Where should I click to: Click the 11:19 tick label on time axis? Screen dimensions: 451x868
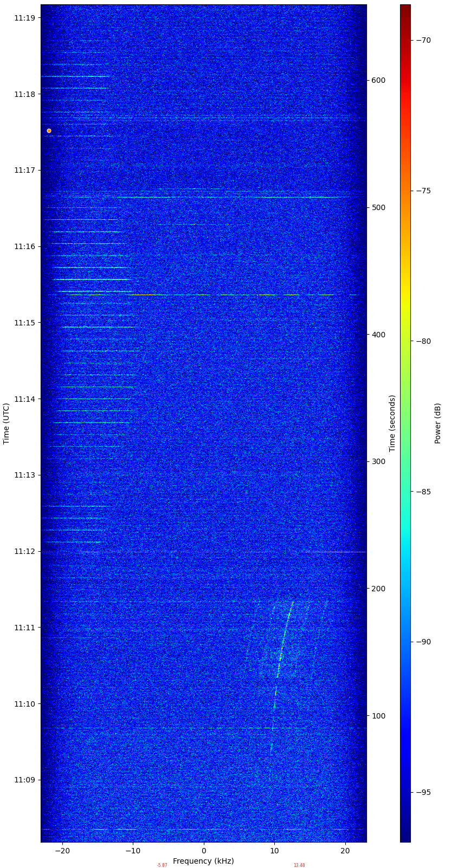tap(24, 18)
